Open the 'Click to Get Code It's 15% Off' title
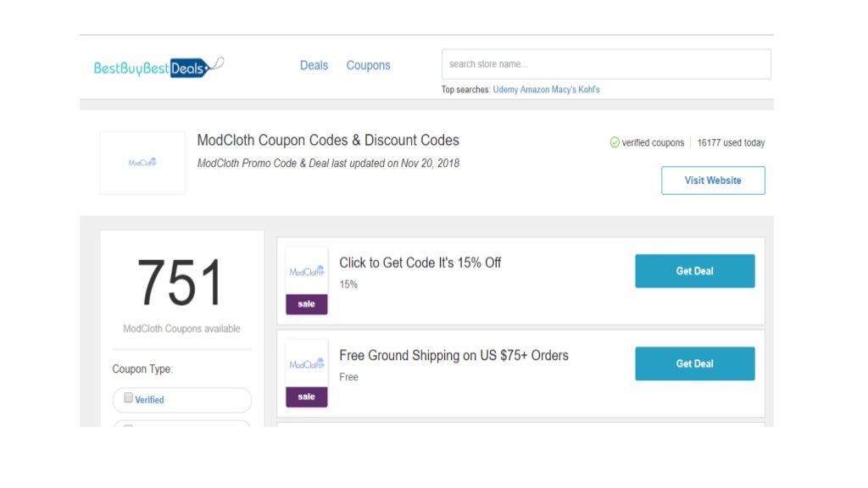Screen dimensions: 868x488 420,263
